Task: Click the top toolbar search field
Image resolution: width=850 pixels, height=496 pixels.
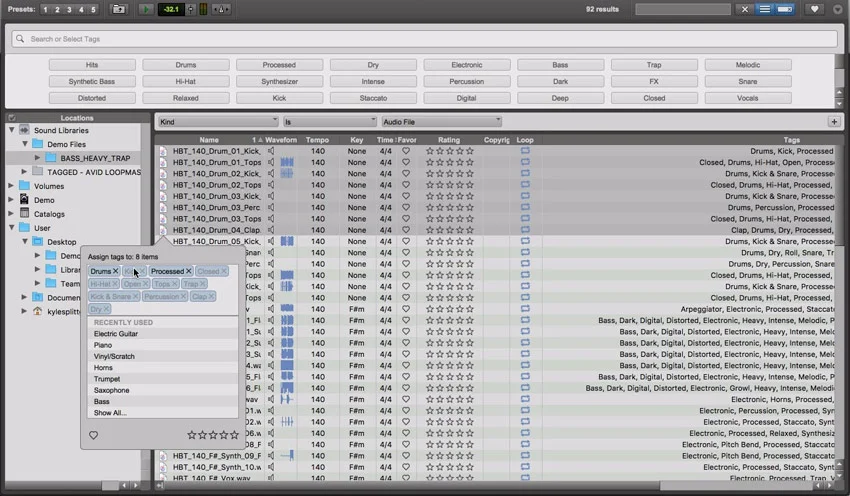Action: 683,9
